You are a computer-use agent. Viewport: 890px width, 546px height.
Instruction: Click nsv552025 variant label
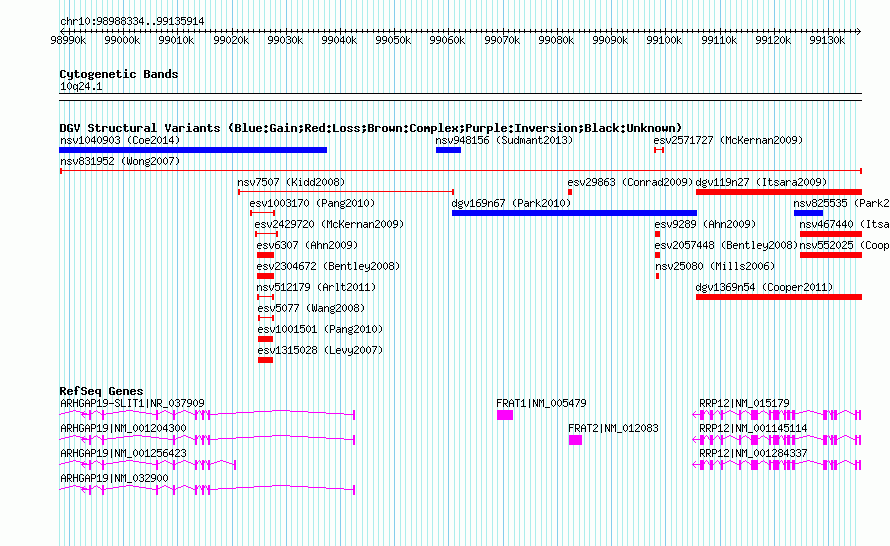point(844,245)
